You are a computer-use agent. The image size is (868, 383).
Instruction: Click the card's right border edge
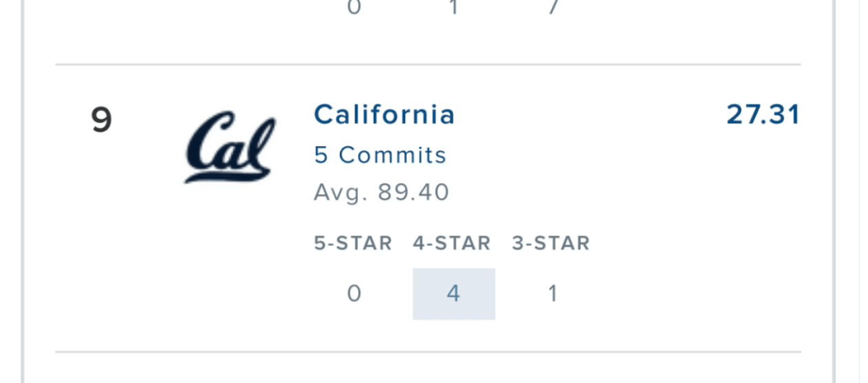834,191
